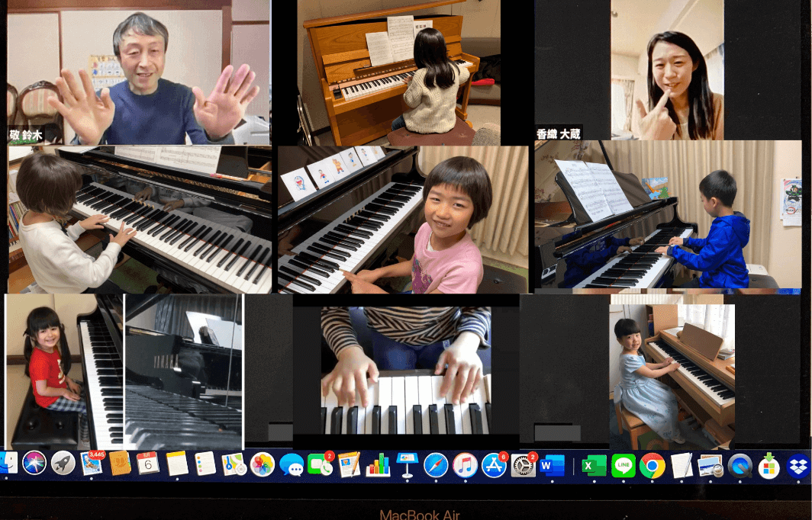Viewport: 812px width, 520px height.
Task: Open QuickTime Player in dock
Action: (x=739, y=464)
